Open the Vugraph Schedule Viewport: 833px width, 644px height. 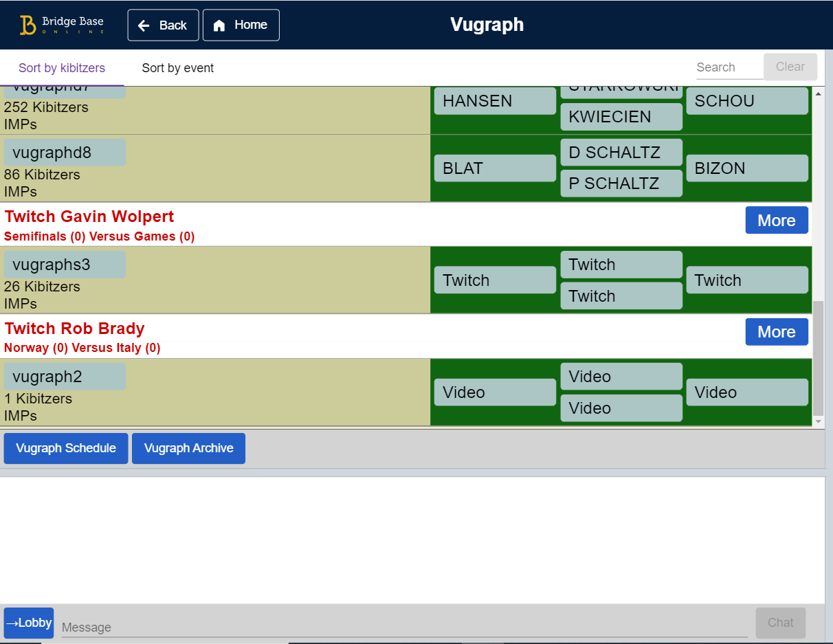(65, 447)
